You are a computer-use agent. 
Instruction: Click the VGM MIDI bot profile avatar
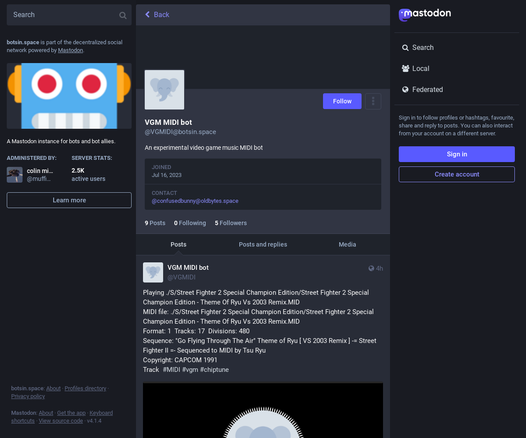click(164, 90)
